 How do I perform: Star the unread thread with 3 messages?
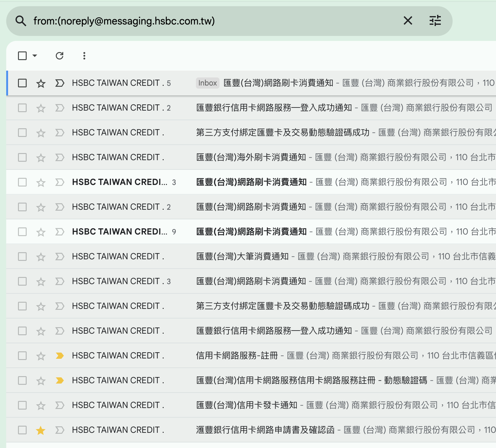click(41, 182)
